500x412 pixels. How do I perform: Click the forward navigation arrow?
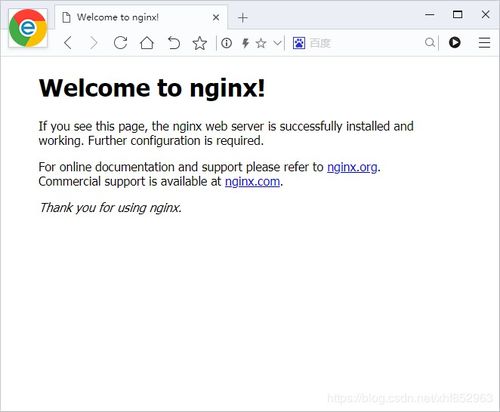pyautogui.click(x=94, y=43)
